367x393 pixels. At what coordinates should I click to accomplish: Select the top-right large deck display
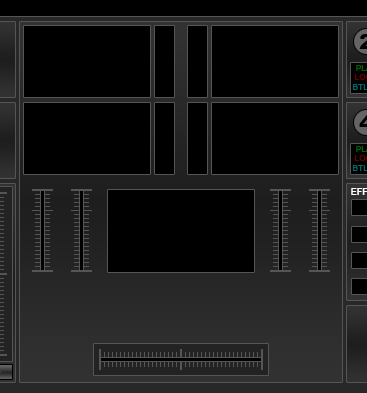(x=275, y=62)
